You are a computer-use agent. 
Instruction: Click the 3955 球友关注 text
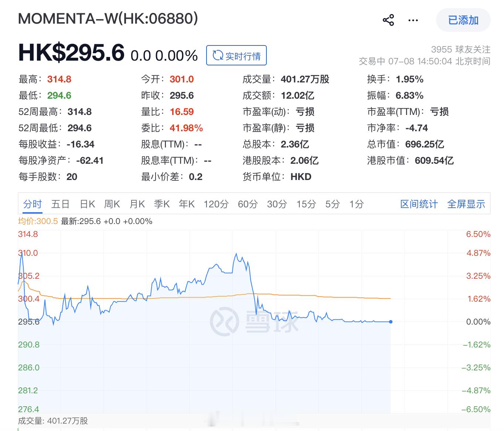[461, 49]
